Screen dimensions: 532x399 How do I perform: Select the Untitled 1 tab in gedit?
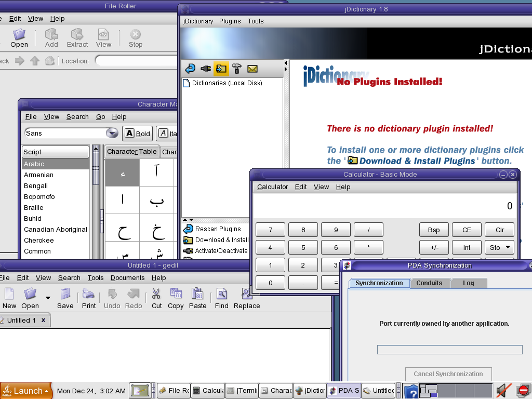coord(21,320)
